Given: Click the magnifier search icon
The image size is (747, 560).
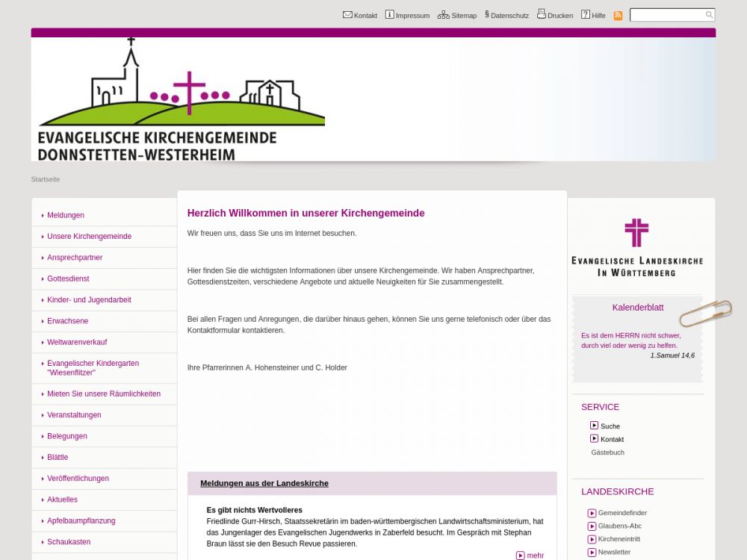Looking at the screenshot, I should 709,15.
